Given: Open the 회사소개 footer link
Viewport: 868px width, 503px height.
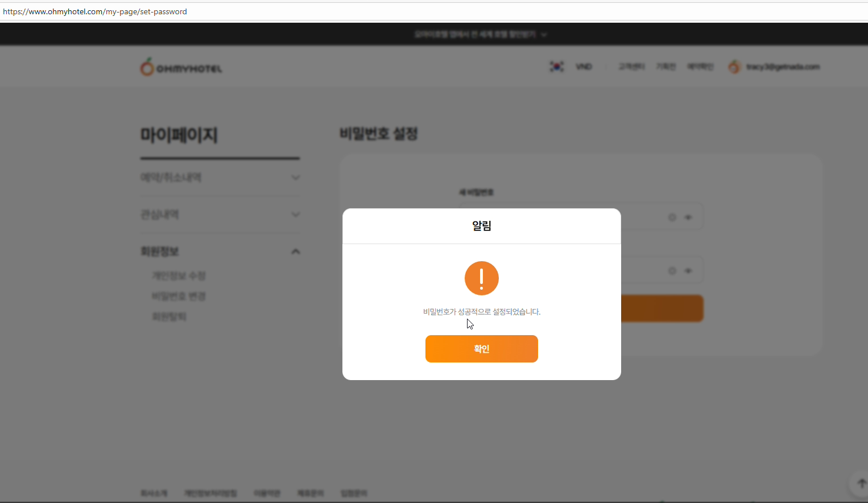Looking at the screenshot, I should coord(154,493).
